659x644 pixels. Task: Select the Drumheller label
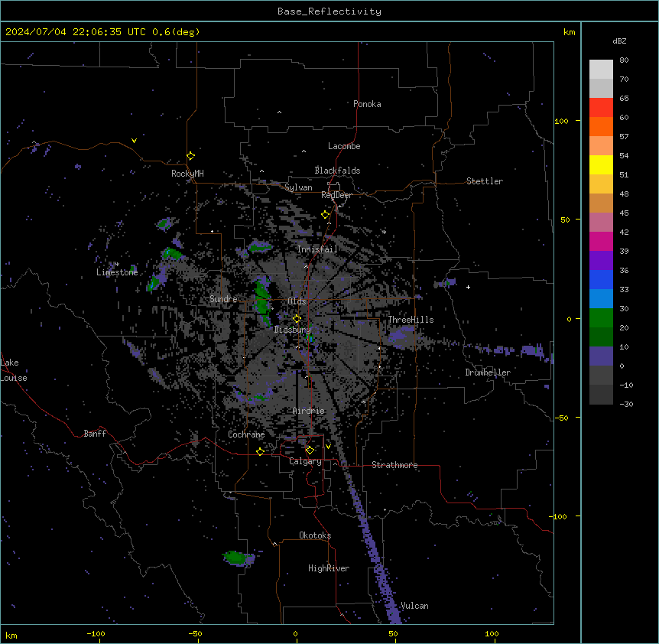[488, 372]
